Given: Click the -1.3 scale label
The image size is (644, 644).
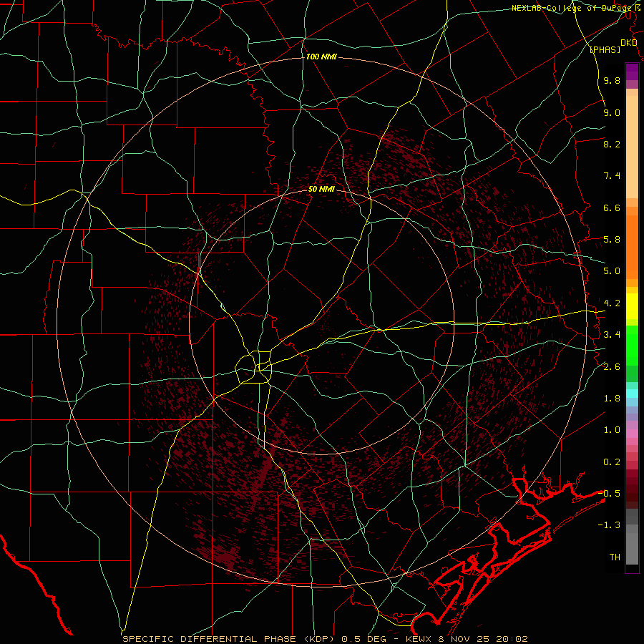Looking at the screenshot, I should tap(609, 525).
